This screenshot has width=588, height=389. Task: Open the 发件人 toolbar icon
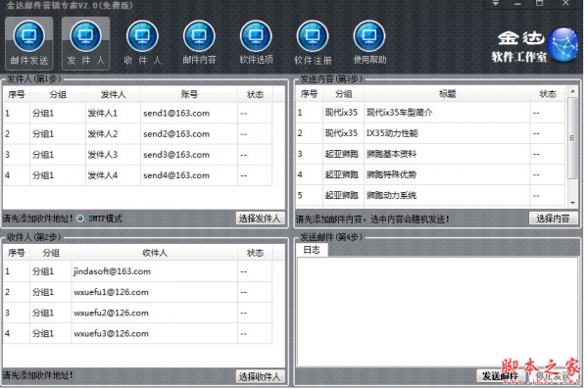click(x=85, y=43)
